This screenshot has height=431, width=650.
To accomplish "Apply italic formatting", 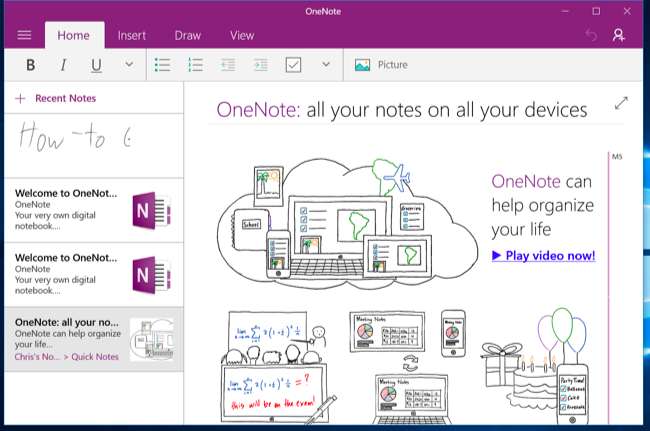I will point(63,65).
